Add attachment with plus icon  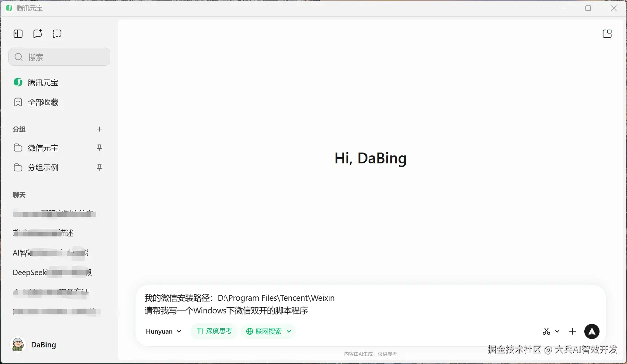[572, 331]
